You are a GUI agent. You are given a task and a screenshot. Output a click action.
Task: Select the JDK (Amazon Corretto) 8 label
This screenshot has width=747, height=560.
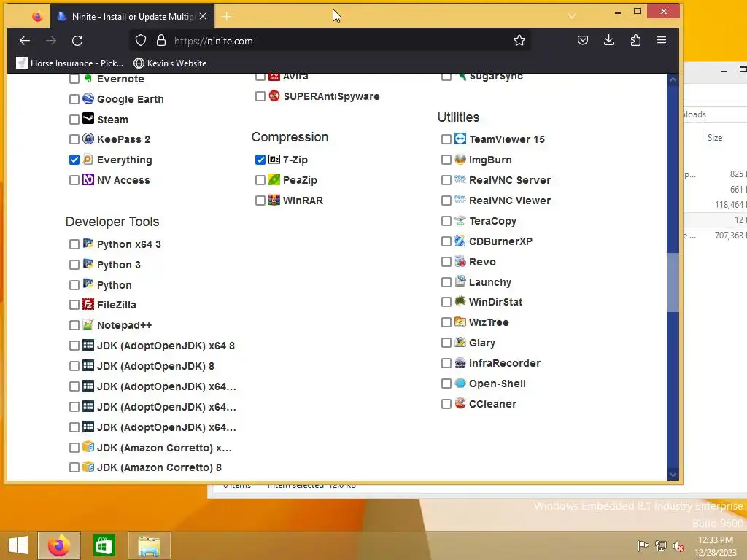tap(159, 467)
